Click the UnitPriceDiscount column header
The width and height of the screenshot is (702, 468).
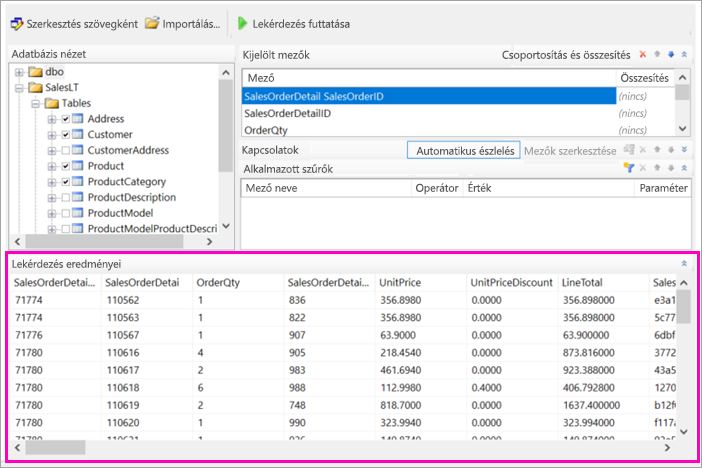(512, 283)
